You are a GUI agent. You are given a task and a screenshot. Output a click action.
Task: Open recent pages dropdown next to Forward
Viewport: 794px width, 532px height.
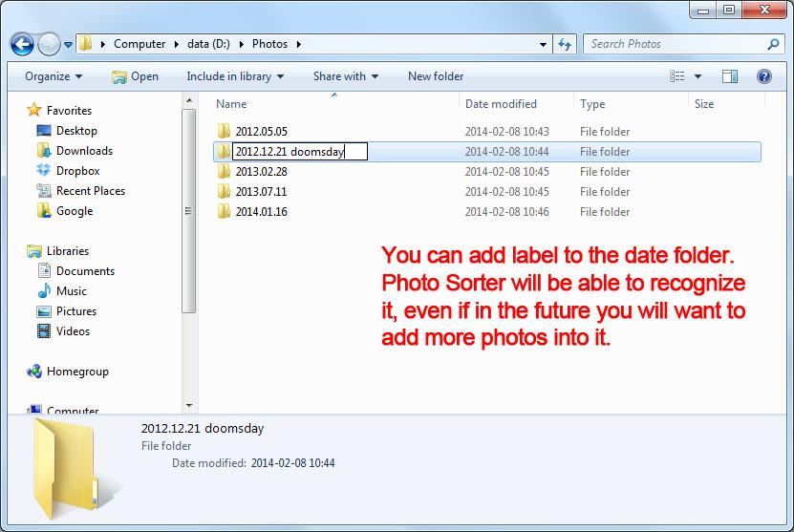point(69,45)
